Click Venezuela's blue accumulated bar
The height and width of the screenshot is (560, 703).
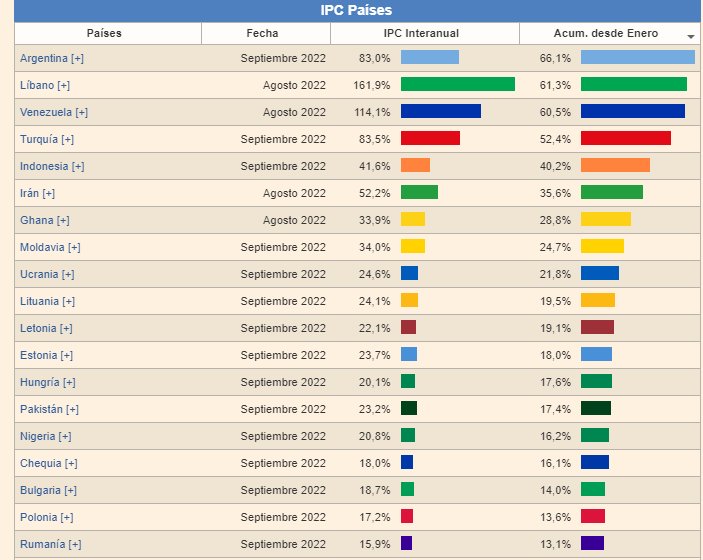click(632, 112)
